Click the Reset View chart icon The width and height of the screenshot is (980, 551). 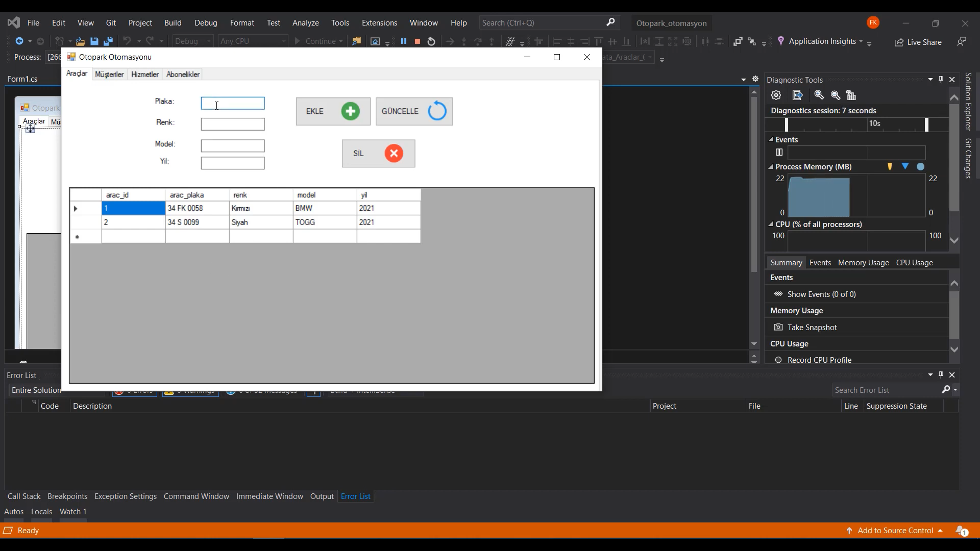(x=851, y=95)
